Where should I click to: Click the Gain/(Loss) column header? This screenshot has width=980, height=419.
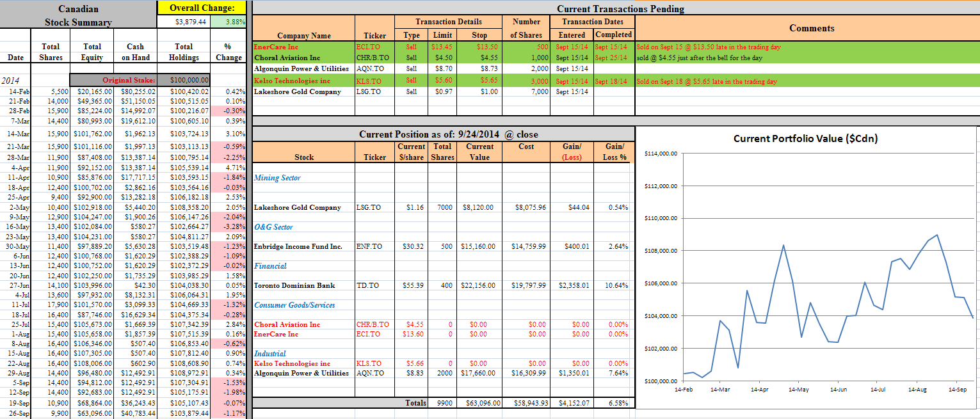pos(572,152)
